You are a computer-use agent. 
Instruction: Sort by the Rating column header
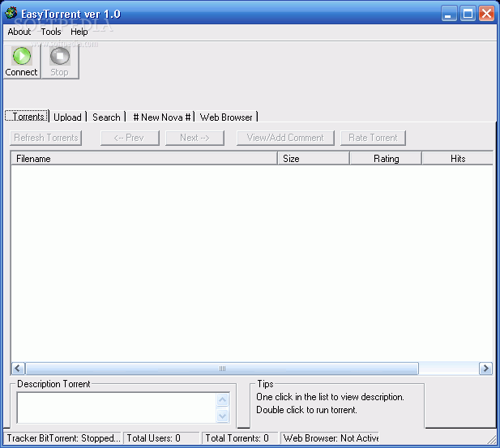pos(386,159)
